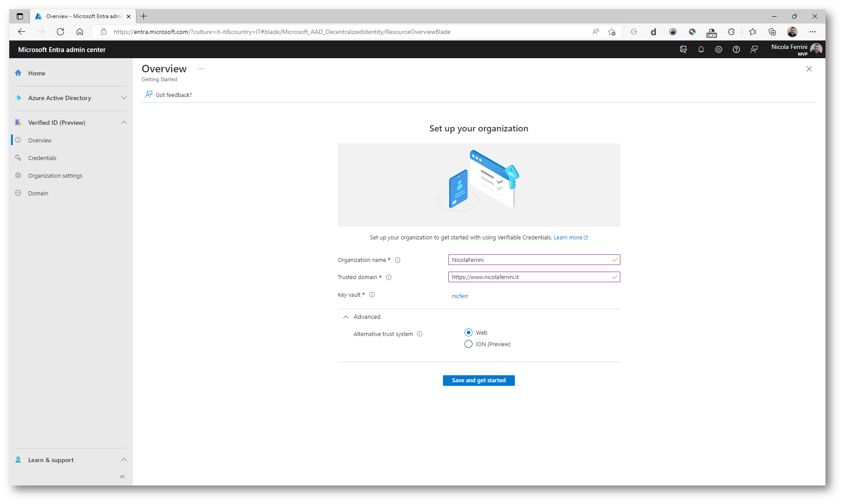Open the Learn more link

tap(570, 238)
